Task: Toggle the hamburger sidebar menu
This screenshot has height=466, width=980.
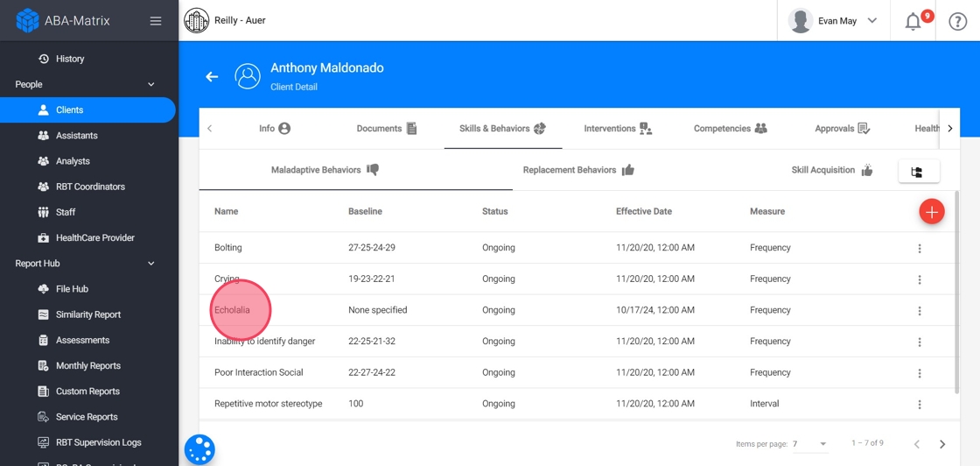Action: 156,21
